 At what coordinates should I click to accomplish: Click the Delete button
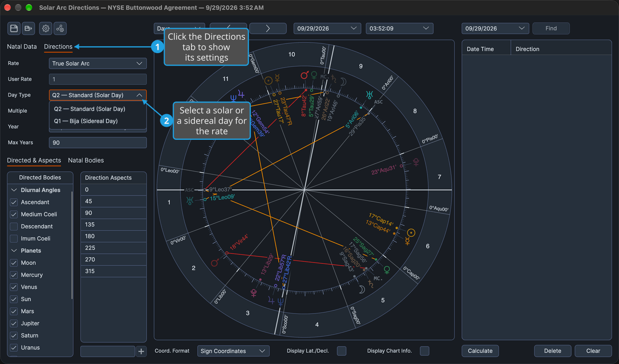pyautogui.click(x=552, y=351)
